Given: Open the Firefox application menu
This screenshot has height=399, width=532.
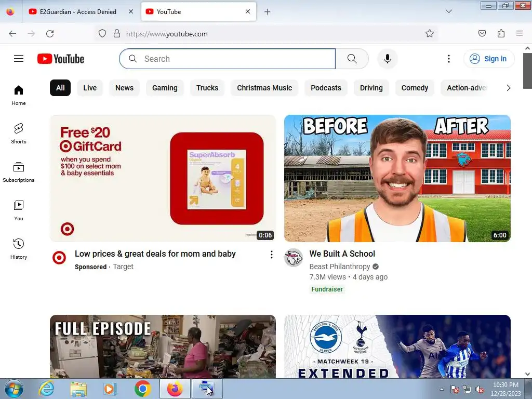Looking at the screenshot, I should click(520, 33).
